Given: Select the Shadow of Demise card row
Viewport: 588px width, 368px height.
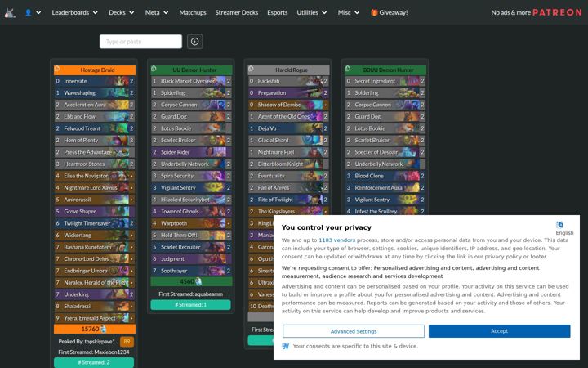Looking at the screenshot, I should pyautogui.click(x=288, y=105).
